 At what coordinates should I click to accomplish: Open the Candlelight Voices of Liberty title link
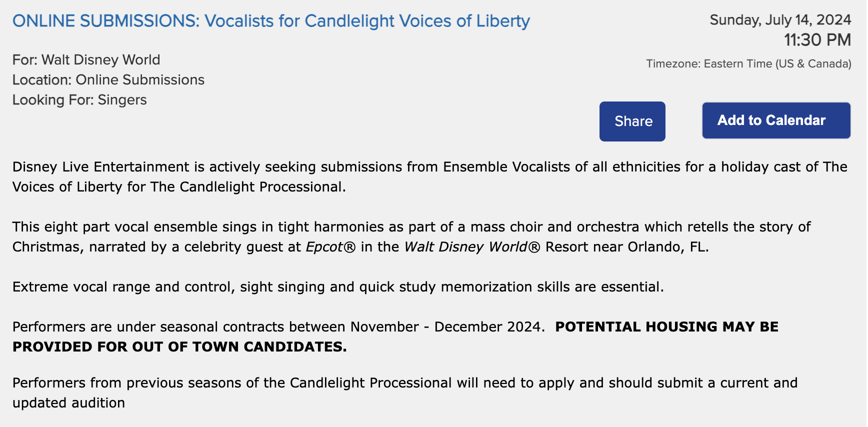(271, 21)
